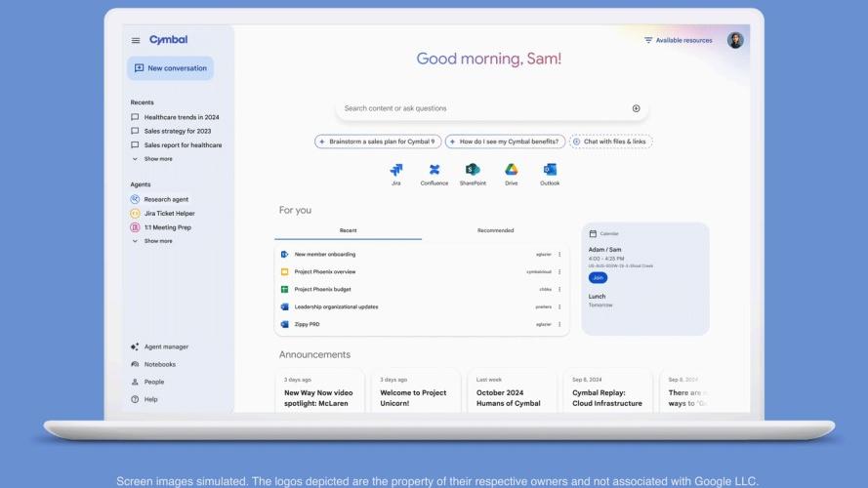Open Project Phoenix budget file
Screen dimensions: 868x488
pyautogui.click(x=323, y=289)
